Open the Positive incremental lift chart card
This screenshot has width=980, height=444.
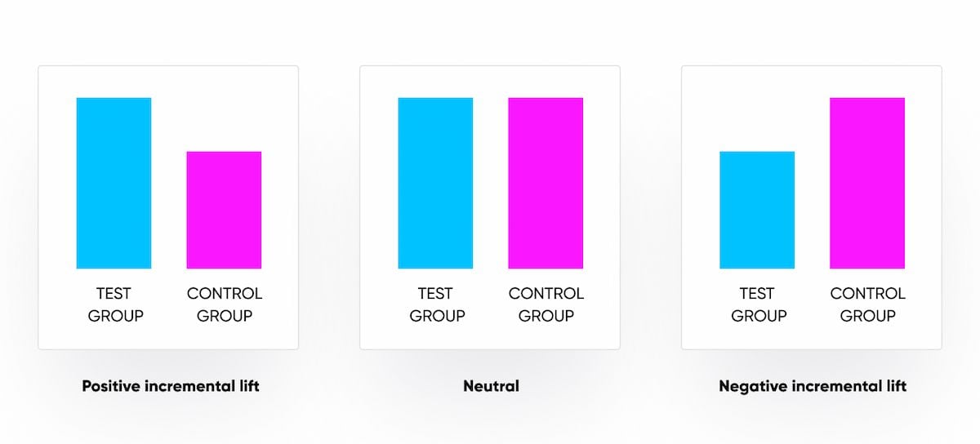[168, 207]
